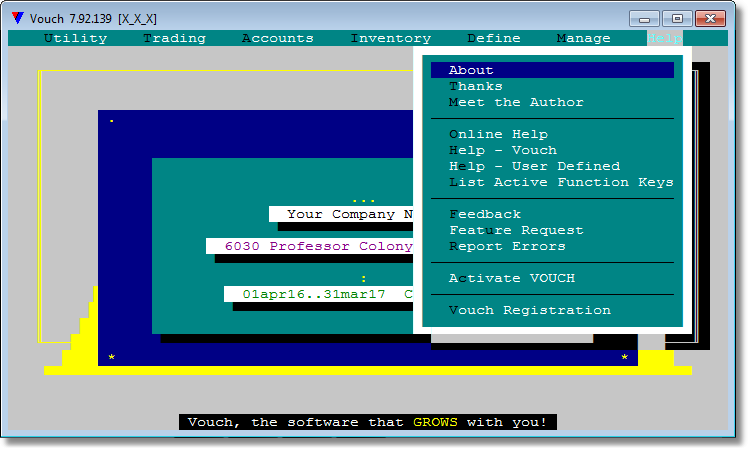Select Meet the Author entry

pos(552,102)
